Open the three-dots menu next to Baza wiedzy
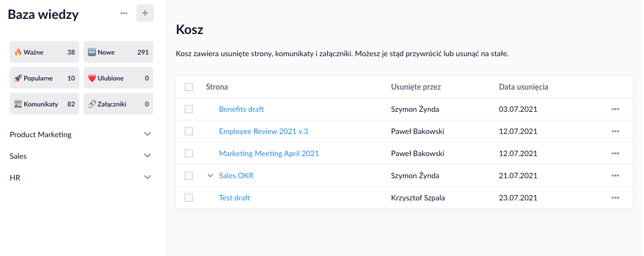 tap(124, 13)
